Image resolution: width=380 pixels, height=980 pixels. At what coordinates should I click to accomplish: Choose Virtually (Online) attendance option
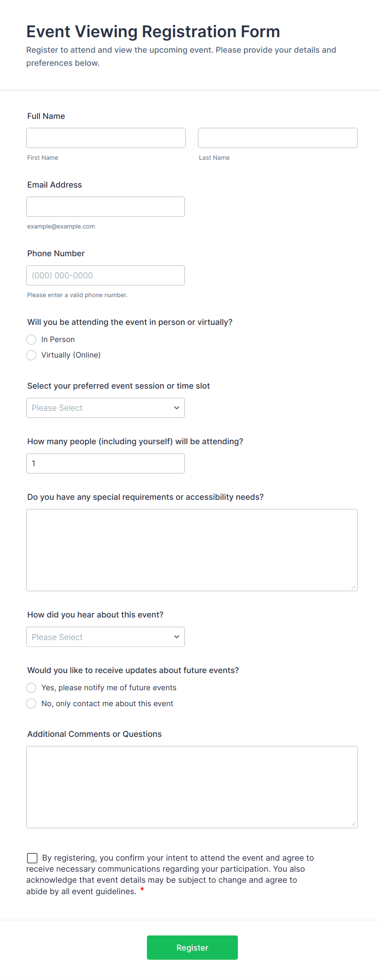tap(31, 355)
